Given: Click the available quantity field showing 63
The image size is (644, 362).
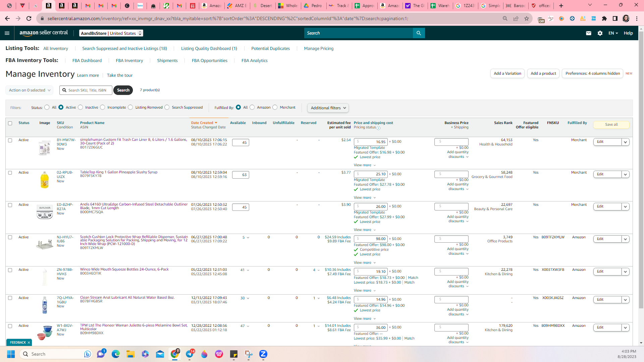Looking at the screenshot, I should (240, 175).
